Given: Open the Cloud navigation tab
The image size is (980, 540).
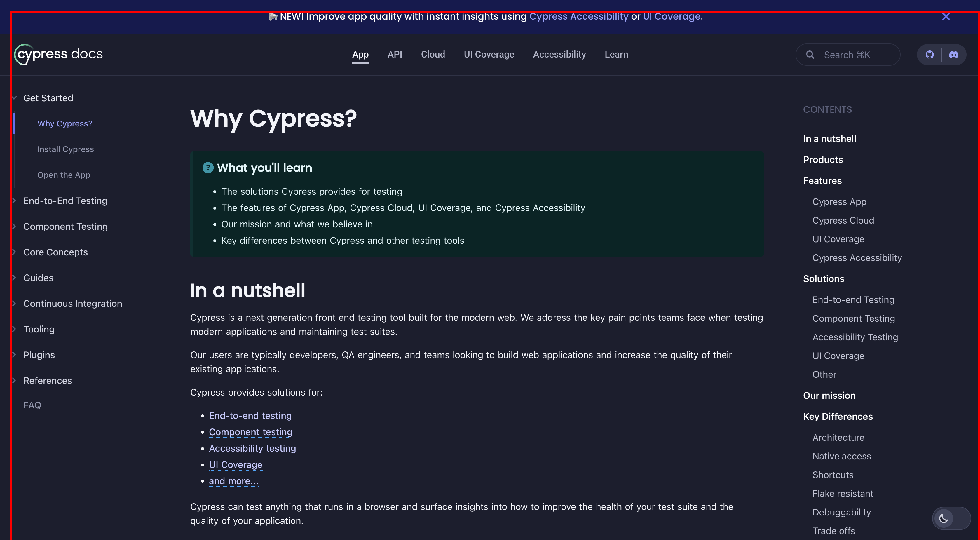Looking at the screenshot, I should (433, 54).
